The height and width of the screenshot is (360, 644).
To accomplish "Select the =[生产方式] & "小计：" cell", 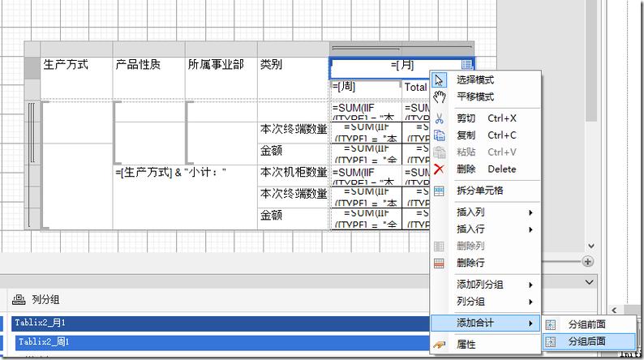I will pyautogui.click(x=185, y=198).
